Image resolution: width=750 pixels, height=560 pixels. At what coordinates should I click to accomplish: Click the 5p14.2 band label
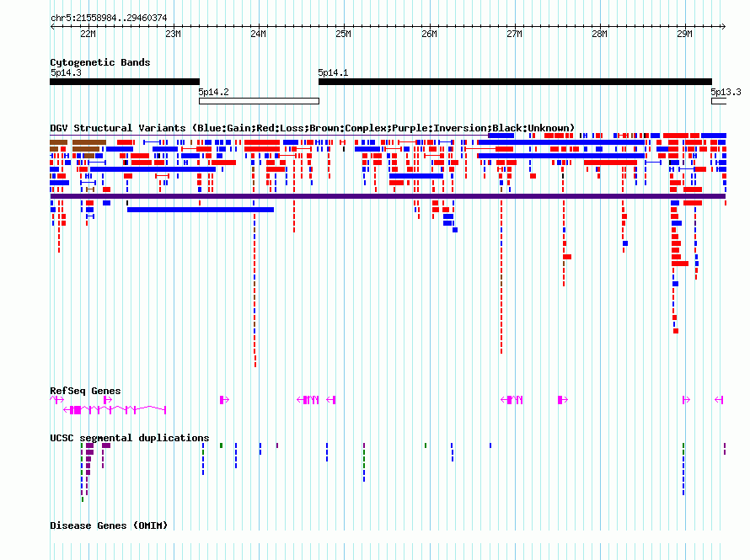(213, 92)
